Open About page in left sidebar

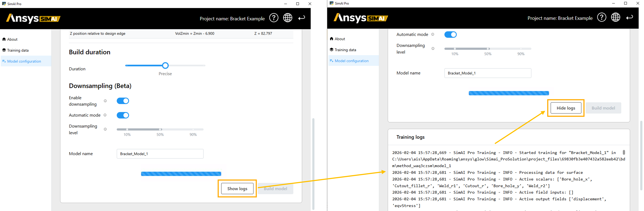pyautogui.click(x=12, y=39)
